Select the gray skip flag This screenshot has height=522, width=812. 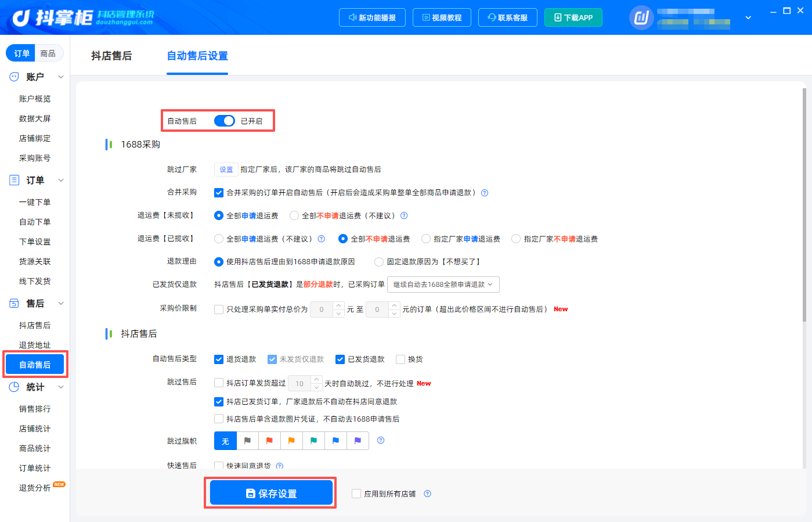tap(247, 441)
